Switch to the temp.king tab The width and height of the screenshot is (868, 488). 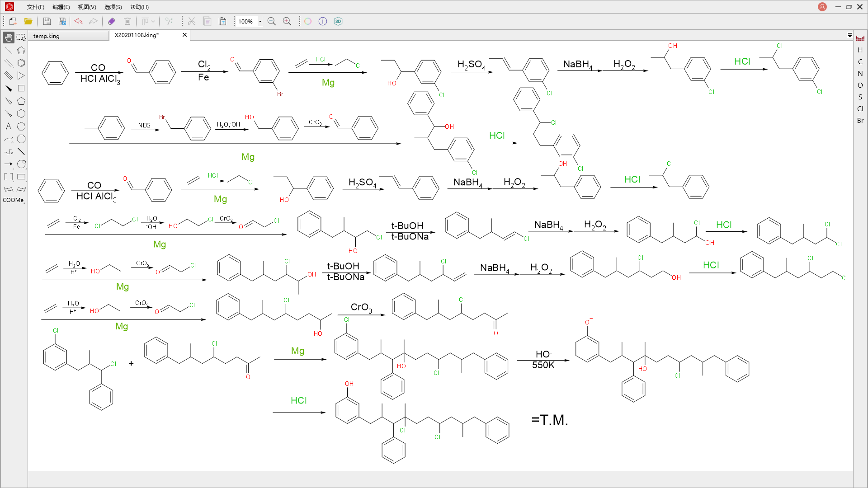click(x=69, y=36)
